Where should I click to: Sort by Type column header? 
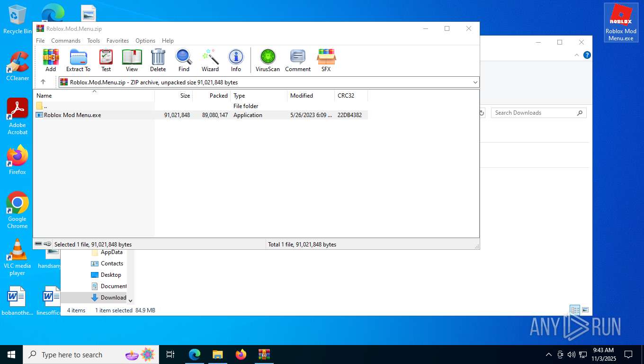click(259, 96)
